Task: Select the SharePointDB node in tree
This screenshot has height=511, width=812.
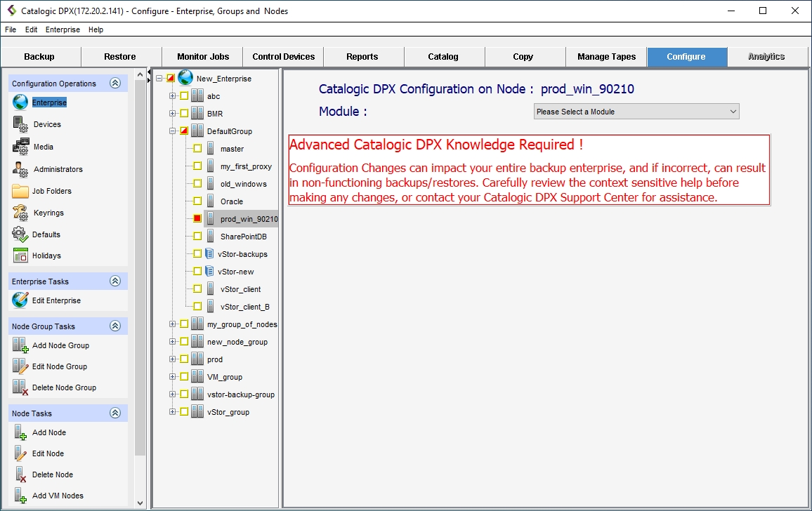Action: pos(243,237)
